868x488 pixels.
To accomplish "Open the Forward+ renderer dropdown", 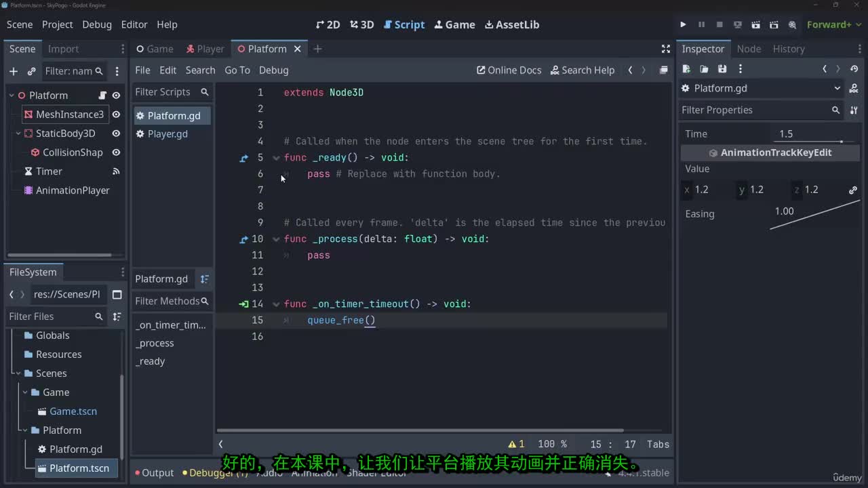I will click(833, 24).
